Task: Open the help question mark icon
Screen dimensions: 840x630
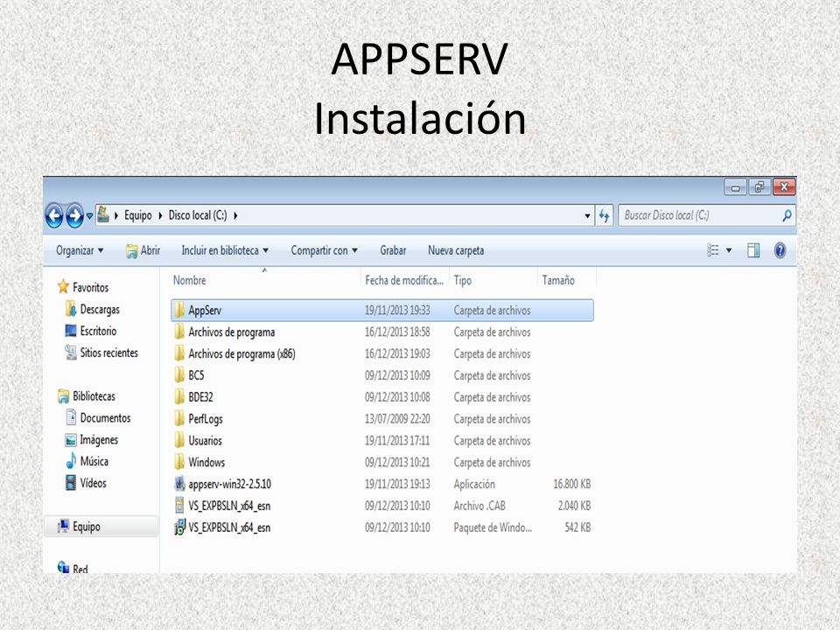Action: [x=780, y=250]
